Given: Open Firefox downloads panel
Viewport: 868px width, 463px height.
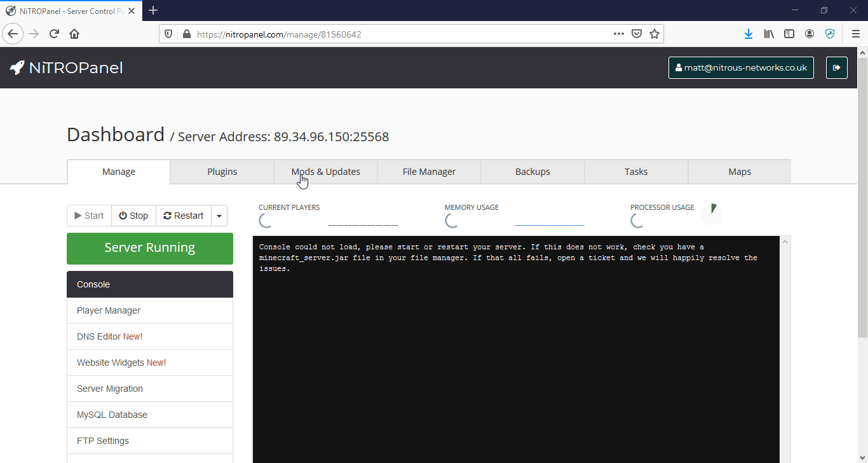Looking at the screenshot, I should [749, 34].
